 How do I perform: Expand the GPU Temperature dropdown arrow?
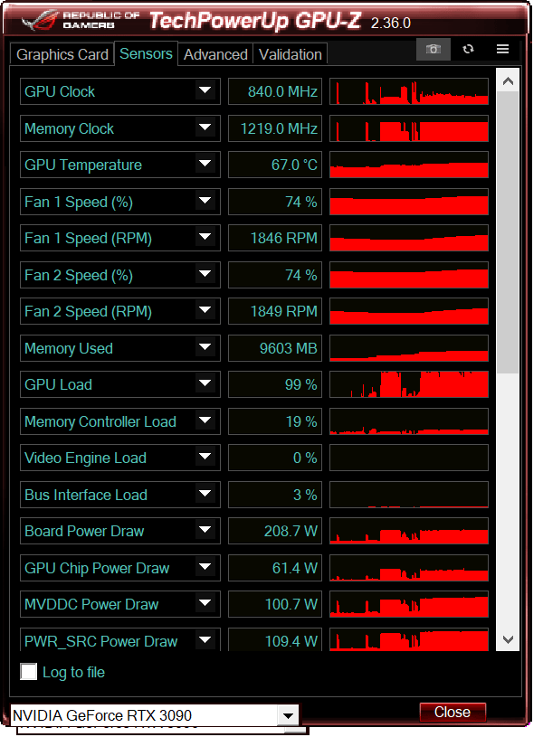205,165
